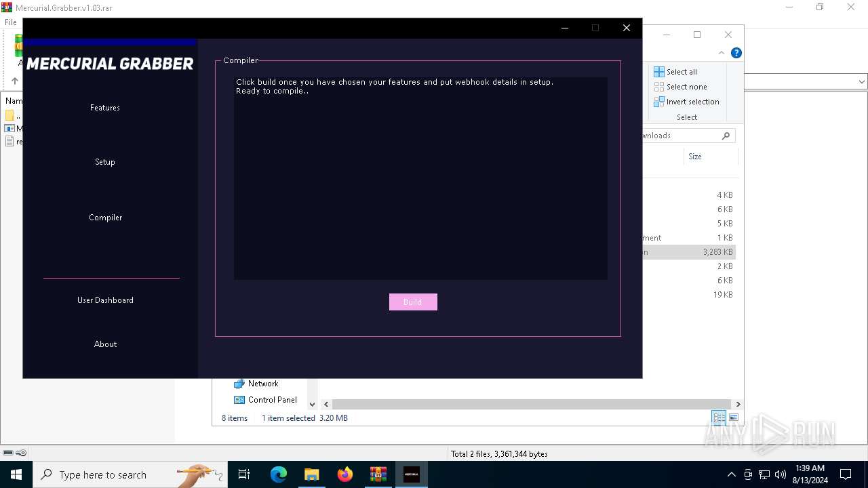Click the Select none grid icon
The height and width of the screenshot is (488, 868).
[x=659, y=87]
